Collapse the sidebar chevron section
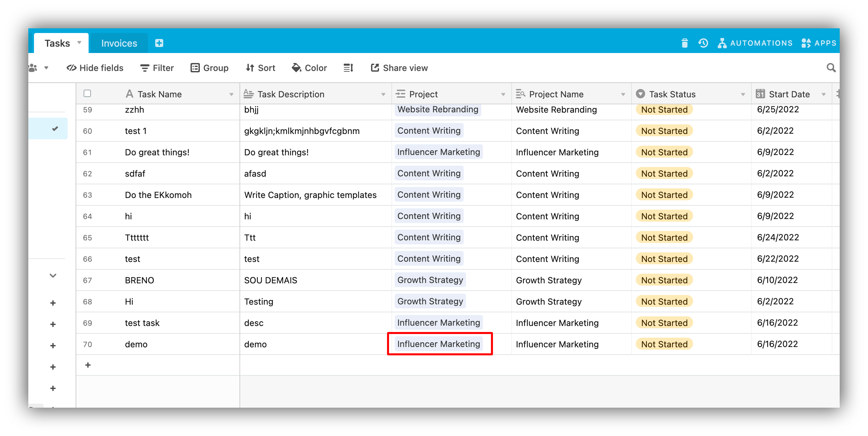Viewport: 868px width, 436px height. 53,275
